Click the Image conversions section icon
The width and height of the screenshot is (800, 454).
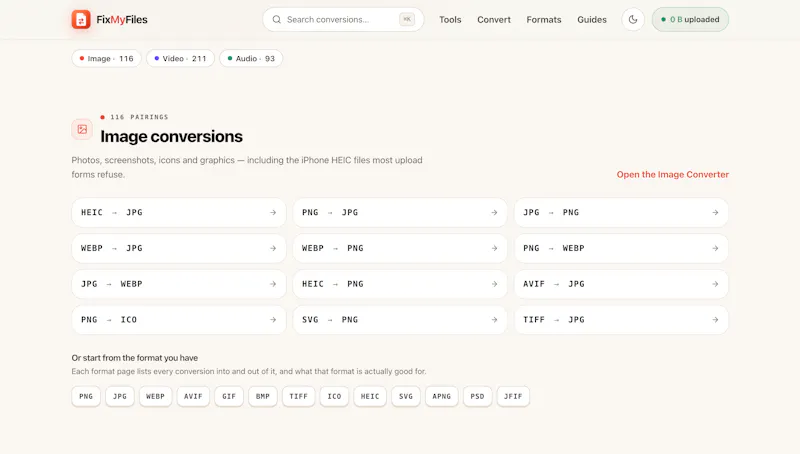pos(82,129)
